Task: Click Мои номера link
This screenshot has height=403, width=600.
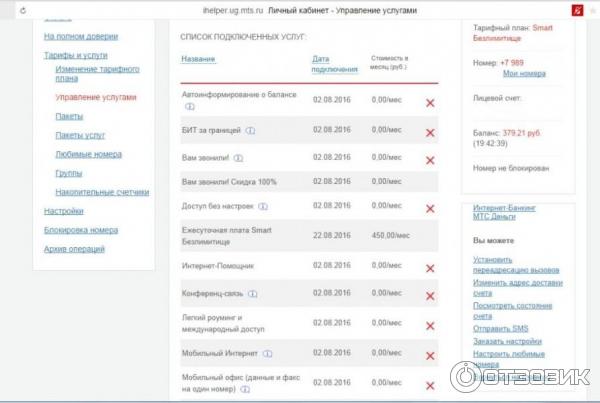Action: pos(524,74)
